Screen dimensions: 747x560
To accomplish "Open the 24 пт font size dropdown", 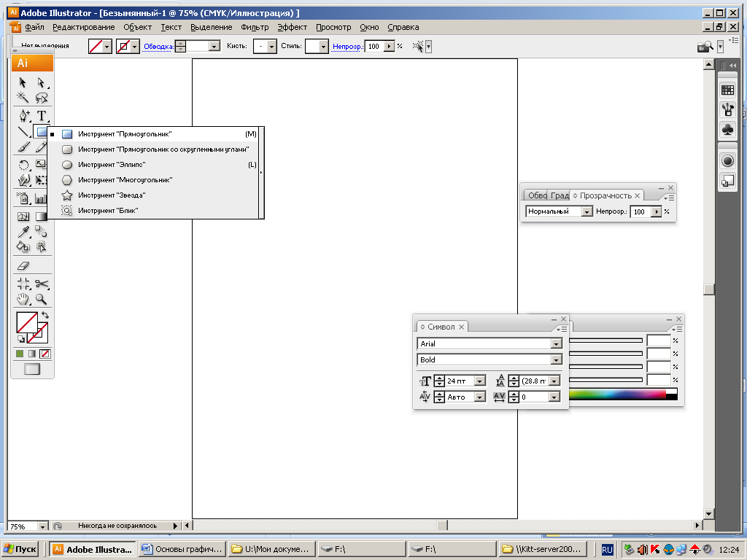I will pyautogui.click(x=480, y=381).
